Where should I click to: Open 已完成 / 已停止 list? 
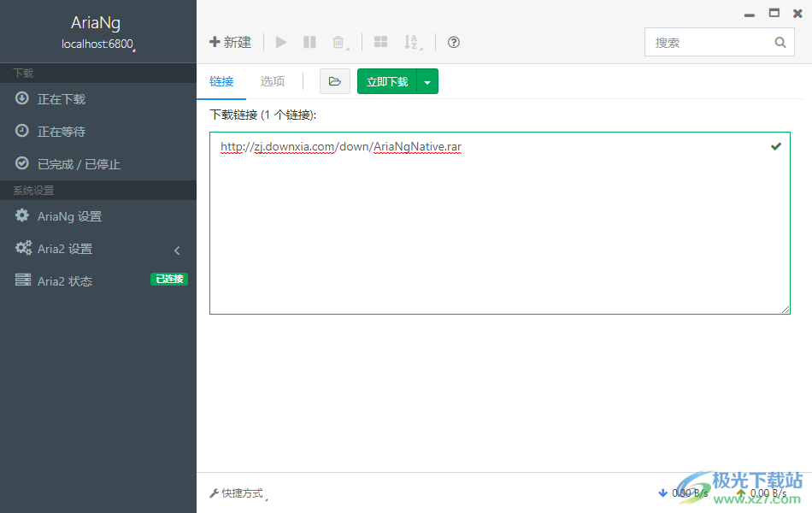tap(98, 164)
